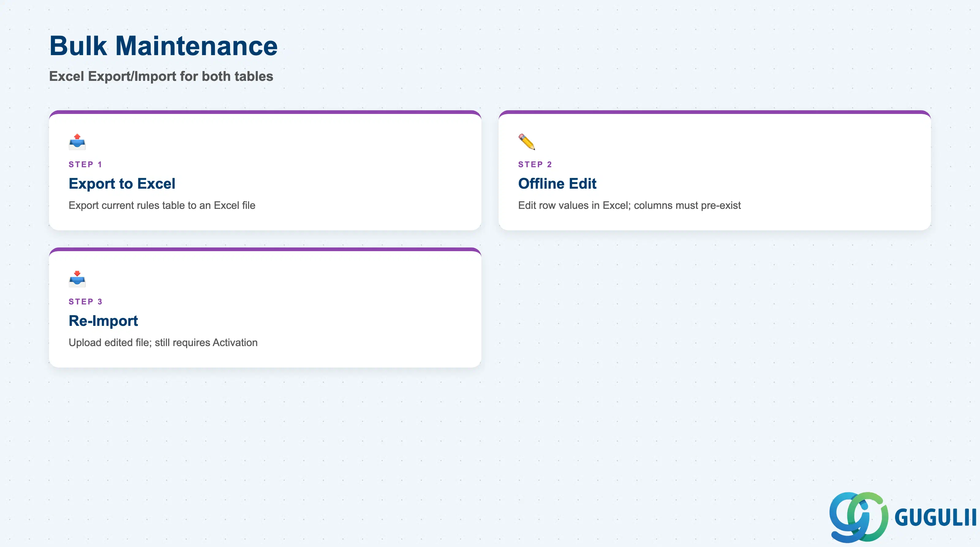
Task: Click the inbox tray icon above Step 3
Action: 77,279
